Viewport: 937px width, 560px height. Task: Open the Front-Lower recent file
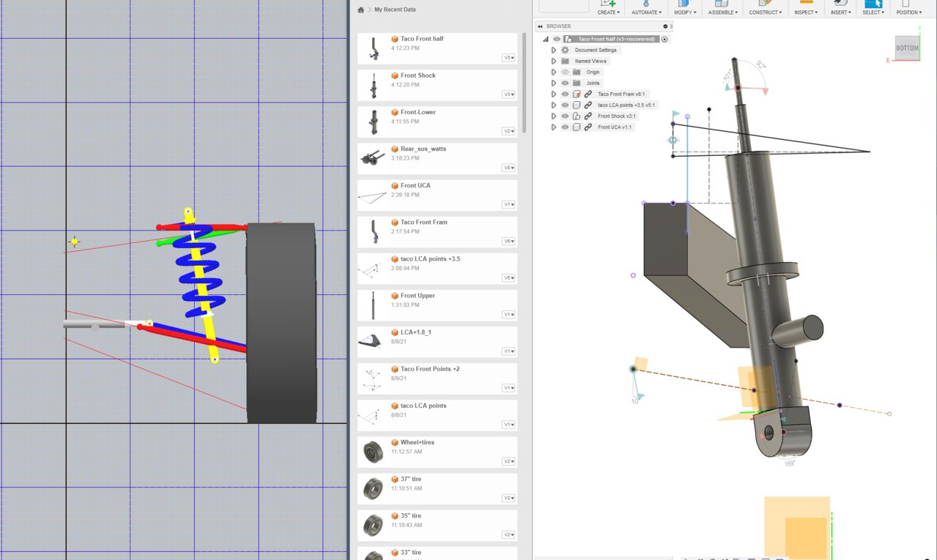point(437,122)
